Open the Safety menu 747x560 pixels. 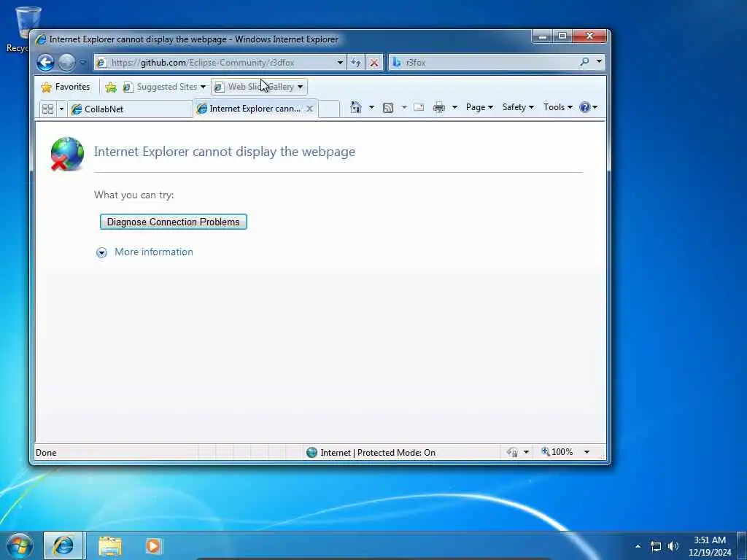click(518, 107)
